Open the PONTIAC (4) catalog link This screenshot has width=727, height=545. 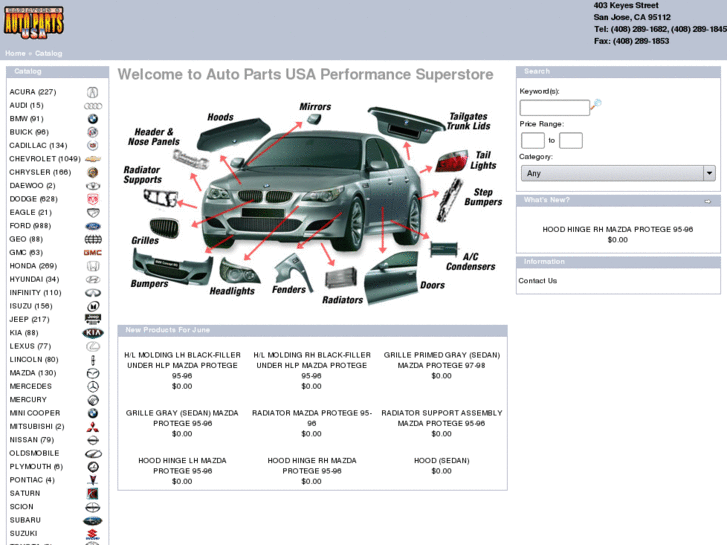tap(32, 480)
